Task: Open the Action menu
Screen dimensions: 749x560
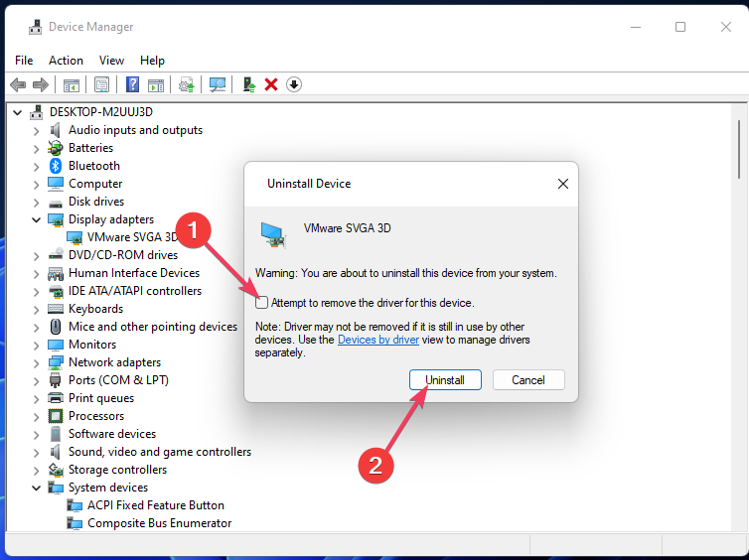Action: tap(66, 61)
